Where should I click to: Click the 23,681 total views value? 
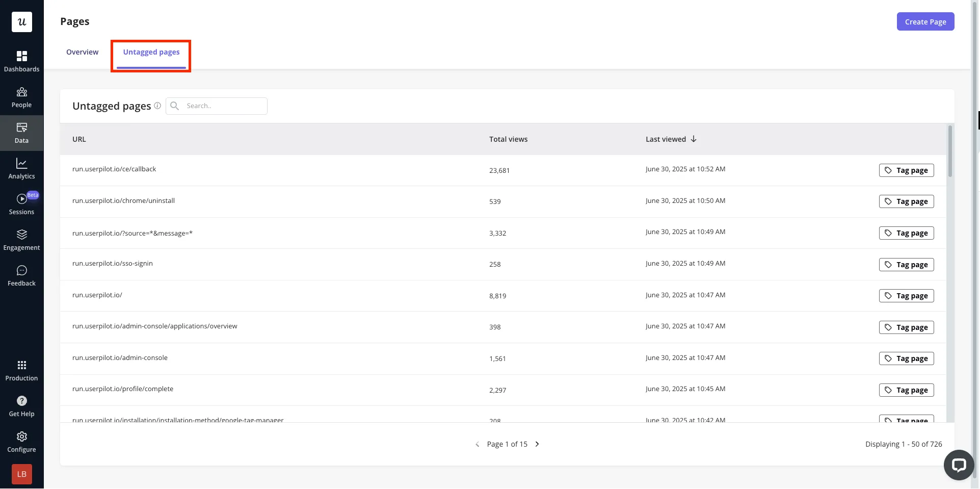tap(499, 171)
